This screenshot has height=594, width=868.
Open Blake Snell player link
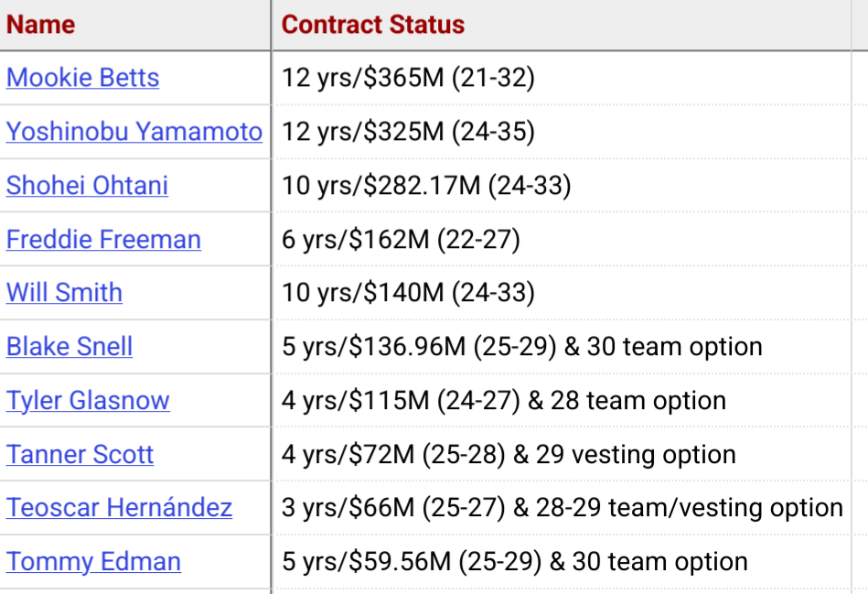[70, 347]
